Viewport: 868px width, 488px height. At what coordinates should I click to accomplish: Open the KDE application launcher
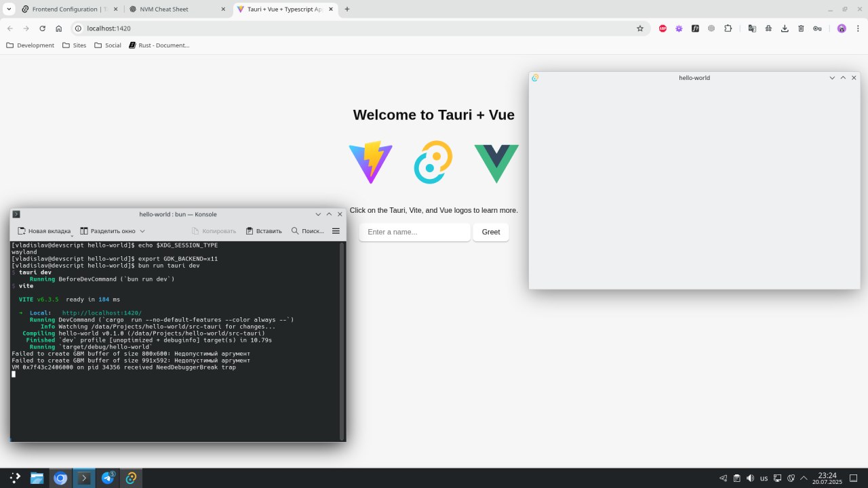coord(15,478)
